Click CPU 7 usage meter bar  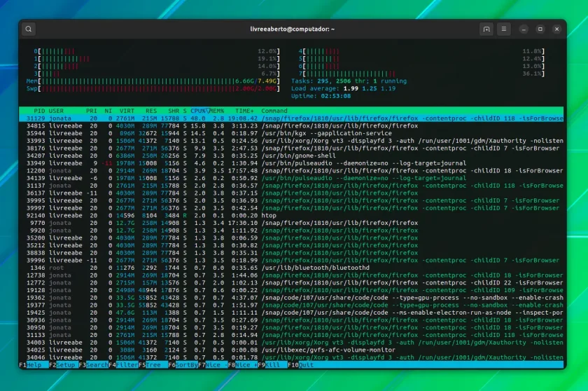(x=421, y=74)
